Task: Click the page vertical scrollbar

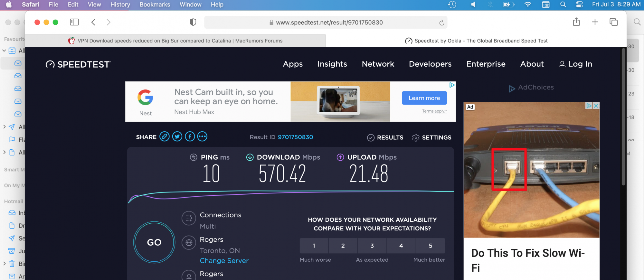Action: pyautogui.click(x=623, y=117)
